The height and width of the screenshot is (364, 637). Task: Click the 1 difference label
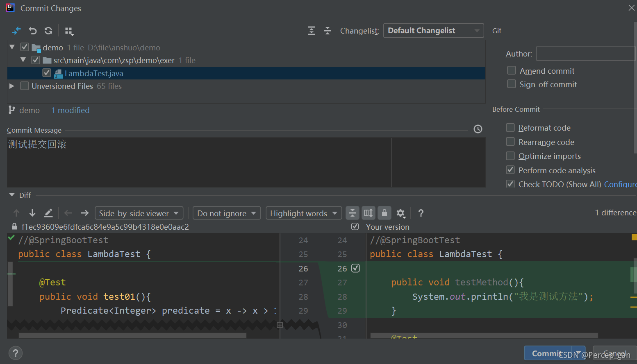coord(616,213)
